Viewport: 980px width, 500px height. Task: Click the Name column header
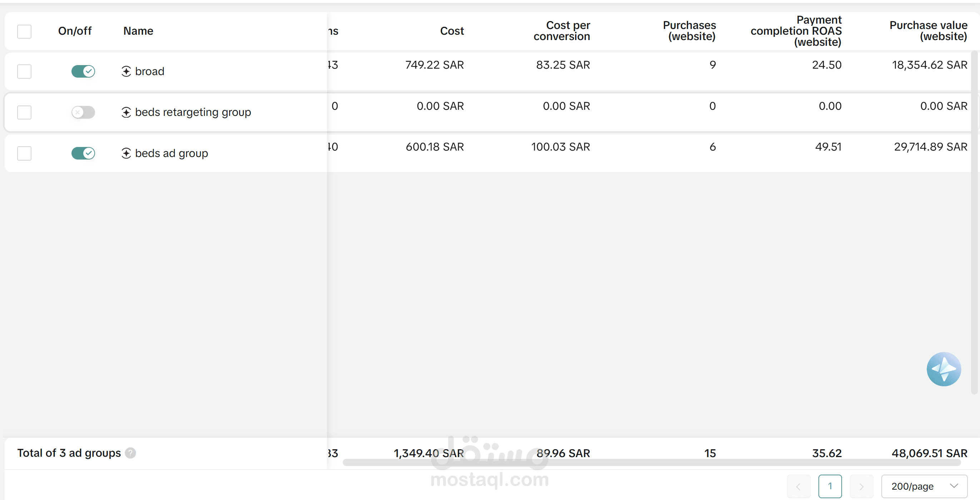coord(138,31)
